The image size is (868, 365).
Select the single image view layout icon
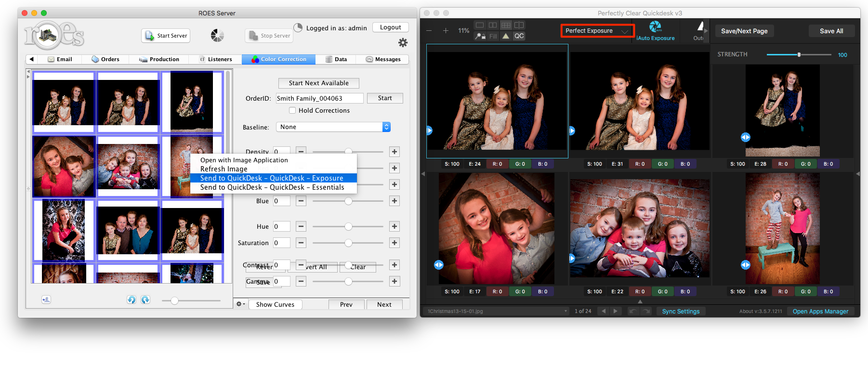[x=480, y=25]
